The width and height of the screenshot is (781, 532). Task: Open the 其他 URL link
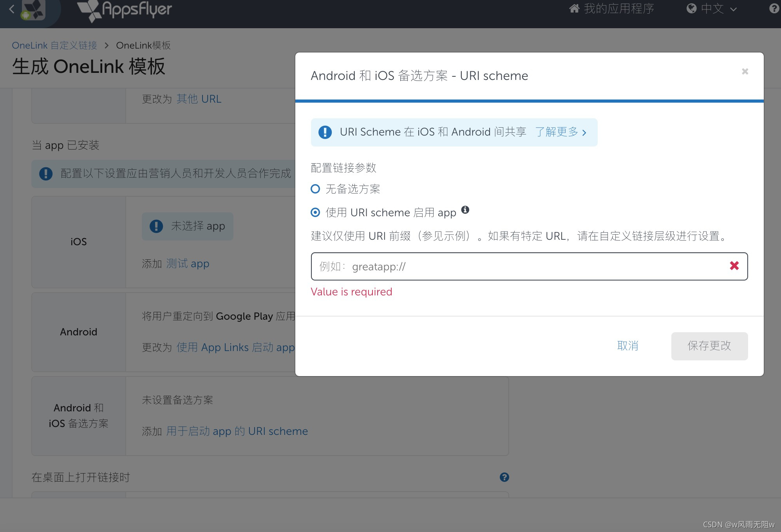[x=199, y=99]
